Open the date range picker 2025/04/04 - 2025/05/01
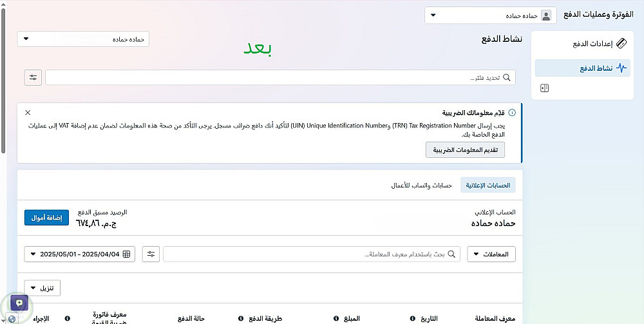Screen dimensions: 644x324 coord(80,254)
